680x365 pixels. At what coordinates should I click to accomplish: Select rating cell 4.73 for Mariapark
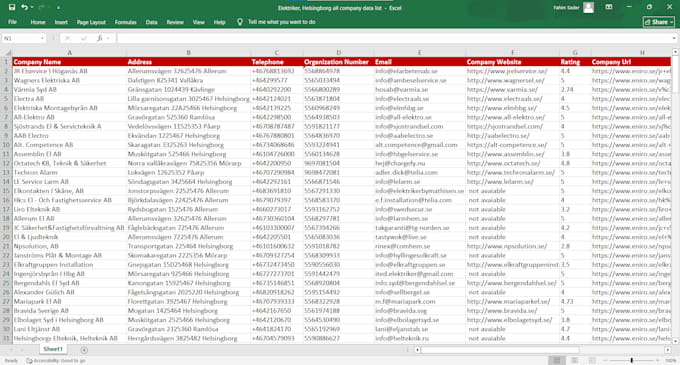click(x=575, y=301)
